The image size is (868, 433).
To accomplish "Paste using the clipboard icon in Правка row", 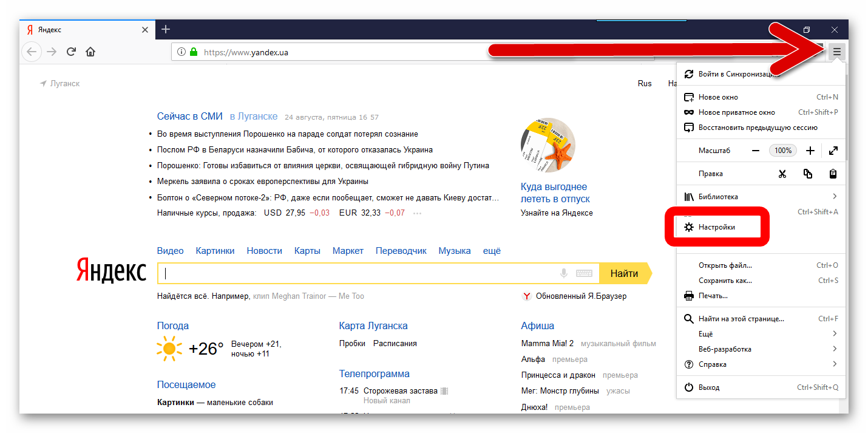I will tap(833, 174).
